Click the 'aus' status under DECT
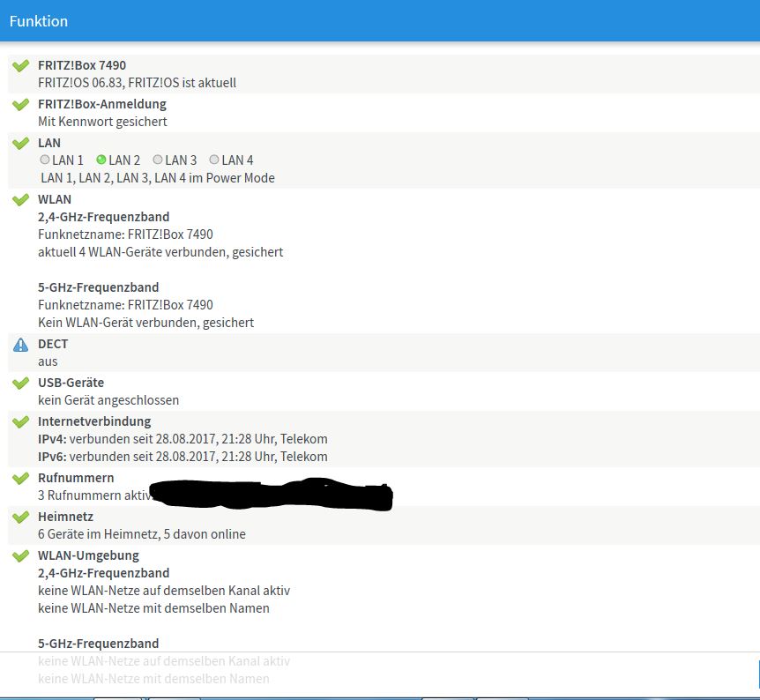This screenshot has height=700, width=760. coord(48,361)
